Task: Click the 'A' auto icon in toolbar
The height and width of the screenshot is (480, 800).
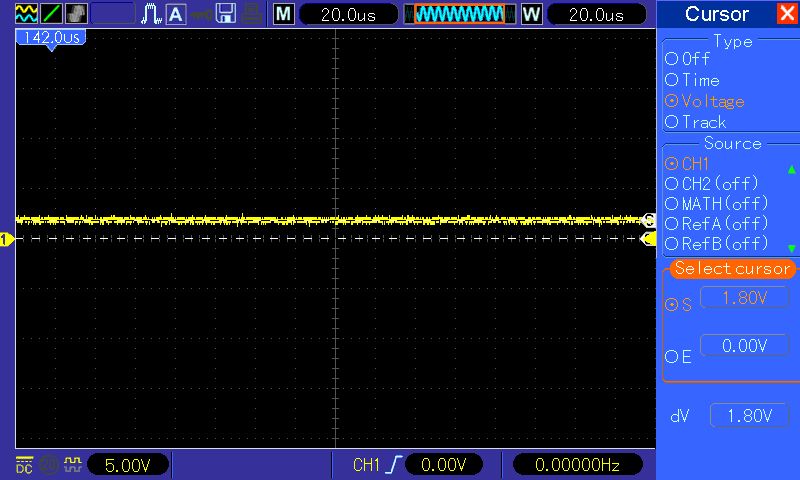Action: point(175,14)
